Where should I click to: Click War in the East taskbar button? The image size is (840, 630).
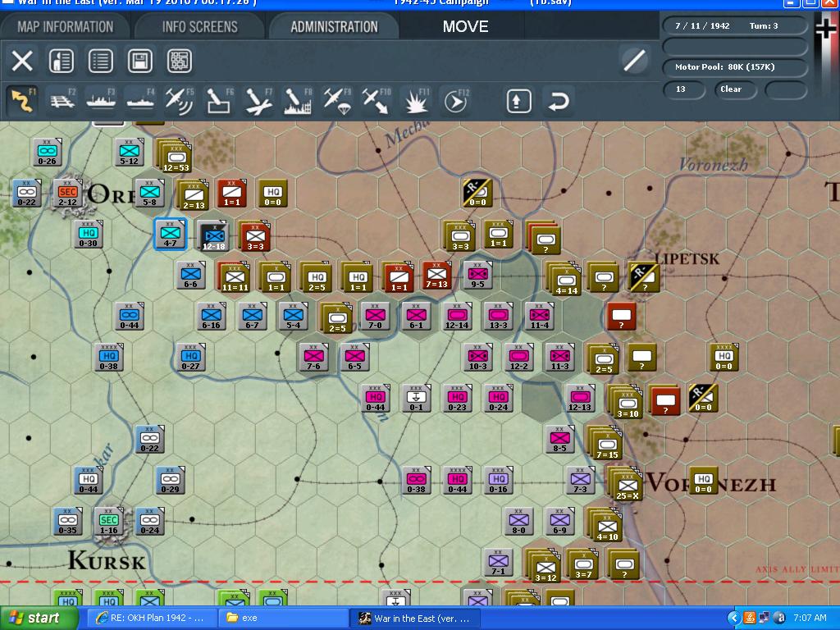(416, 619)
